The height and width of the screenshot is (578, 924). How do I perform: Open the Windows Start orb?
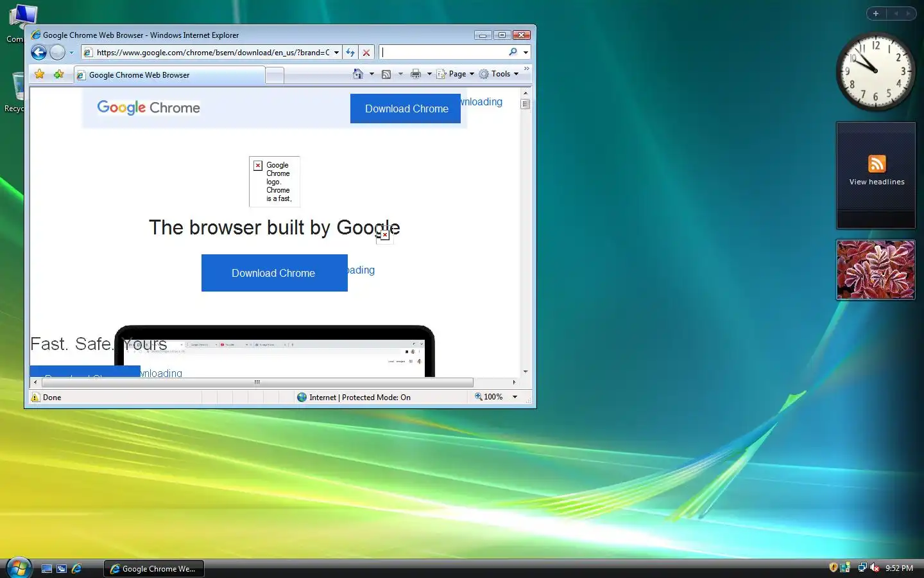point(19,568)
